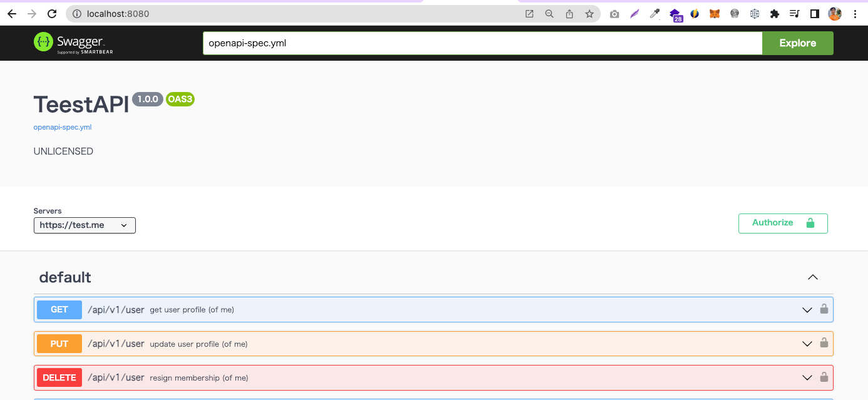
Task: Open the Chrome extensions puzzle icon
Action: tap(774, 14)
